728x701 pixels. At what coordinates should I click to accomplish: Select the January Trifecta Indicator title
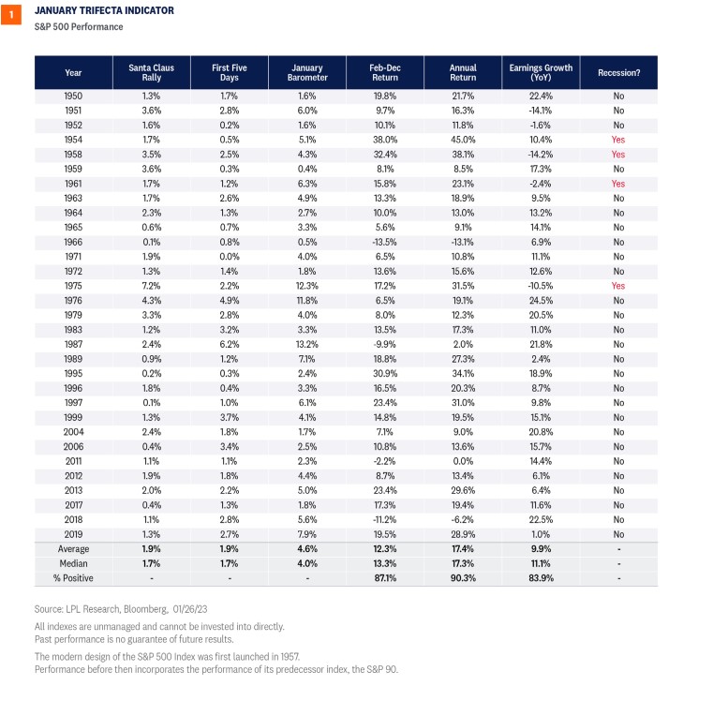tap(104, 10)
